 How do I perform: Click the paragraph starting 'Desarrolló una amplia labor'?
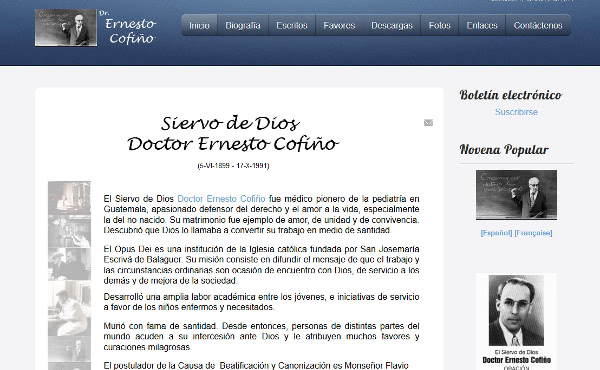click(261, 302)
